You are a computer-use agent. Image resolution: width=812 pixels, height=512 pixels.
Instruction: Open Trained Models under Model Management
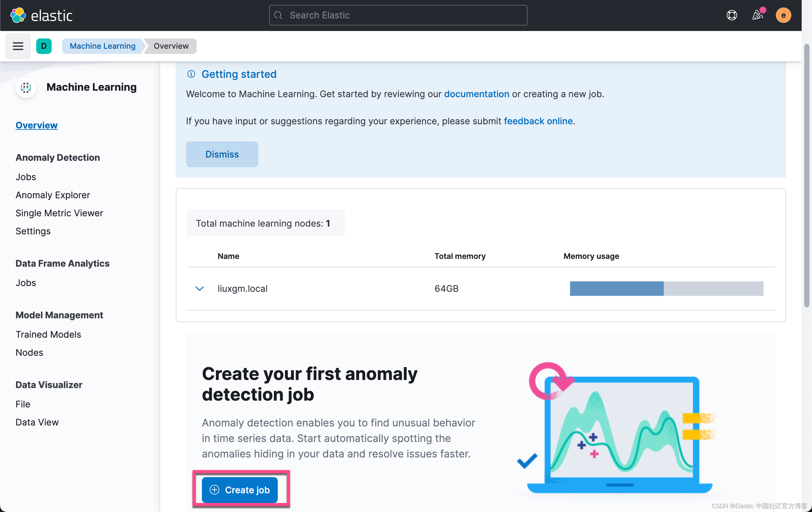point(48,334)
